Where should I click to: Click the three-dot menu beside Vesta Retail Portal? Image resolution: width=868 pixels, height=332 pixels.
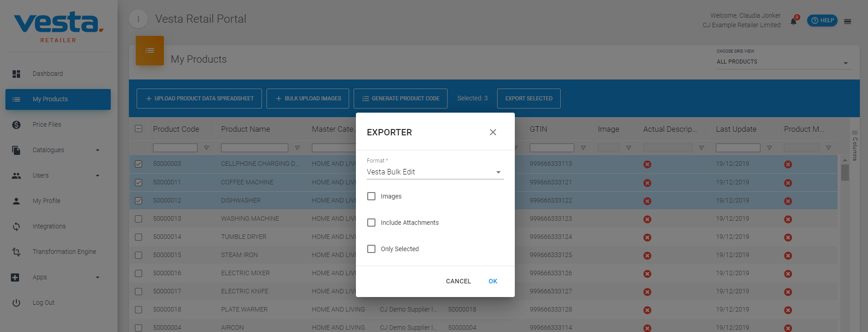coord(138,19)
